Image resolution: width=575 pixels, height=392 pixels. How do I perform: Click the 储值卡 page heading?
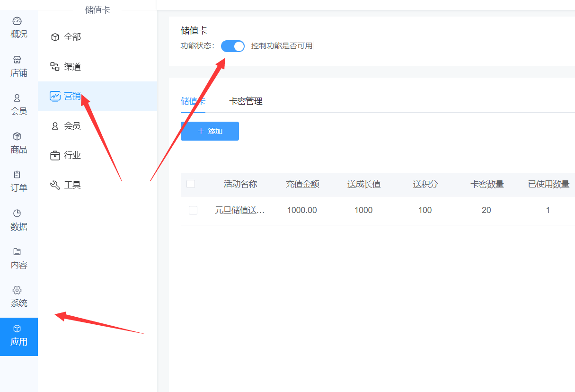194,30
